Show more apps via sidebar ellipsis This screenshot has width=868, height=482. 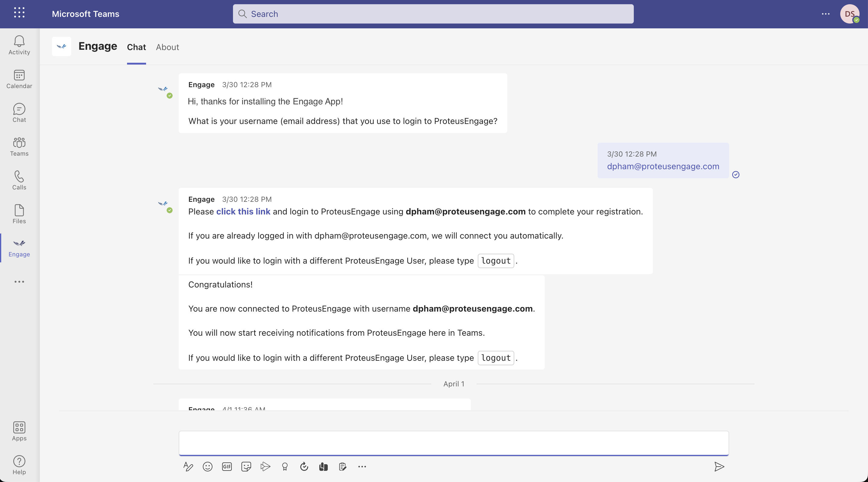click(19, 282)
